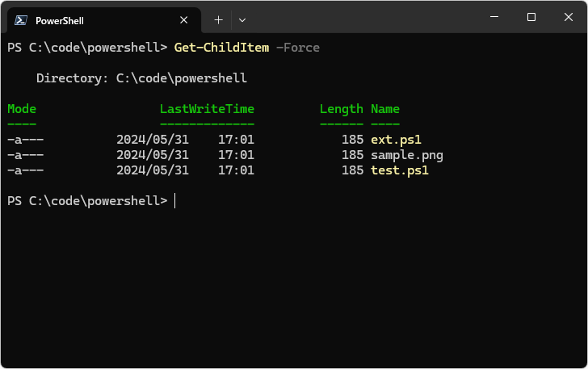Click the -Force parameter text
Image resolution: width=588 pixels, height=369 pixels.
298,48
